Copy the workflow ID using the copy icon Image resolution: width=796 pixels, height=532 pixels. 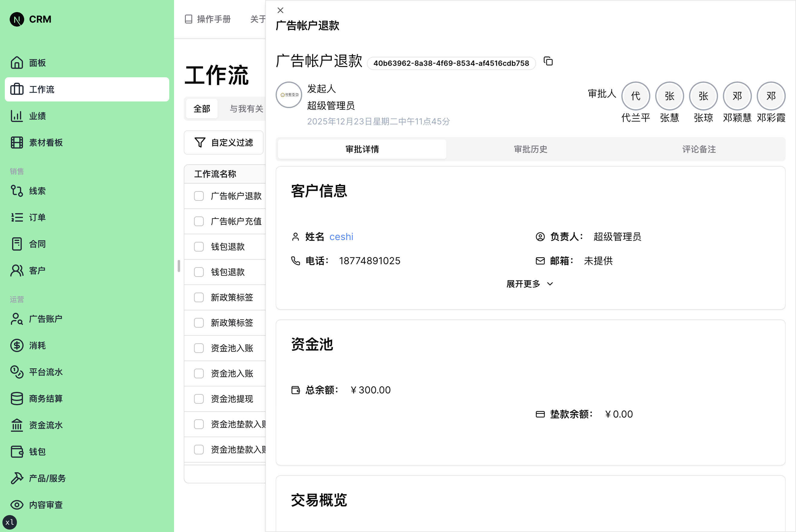[548, 62]
